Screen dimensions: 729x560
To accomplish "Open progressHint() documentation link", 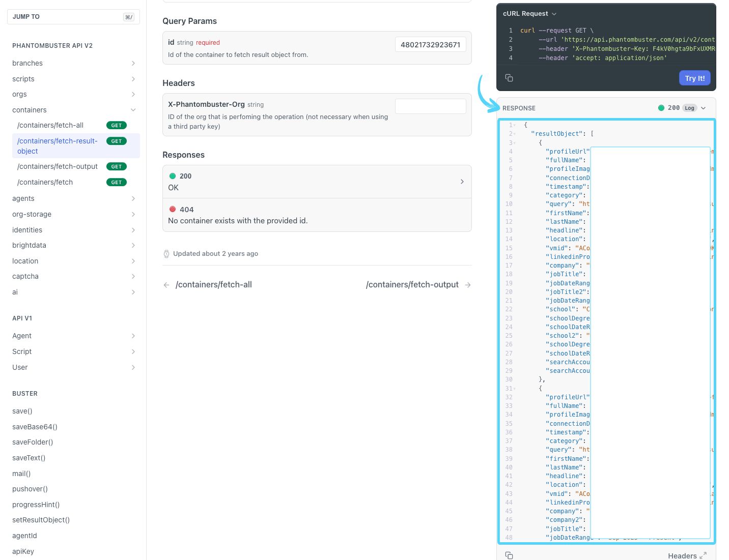I will (36, 505).
